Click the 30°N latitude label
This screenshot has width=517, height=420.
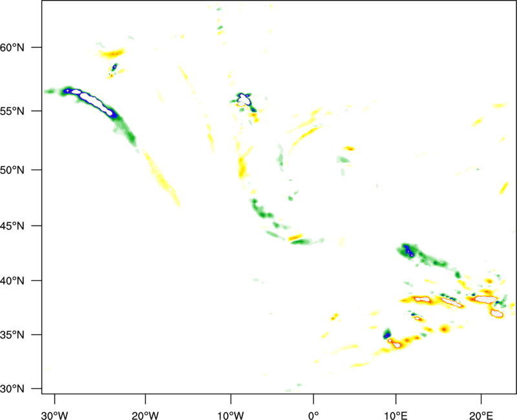pyautogui.click(x=12, y=389)
